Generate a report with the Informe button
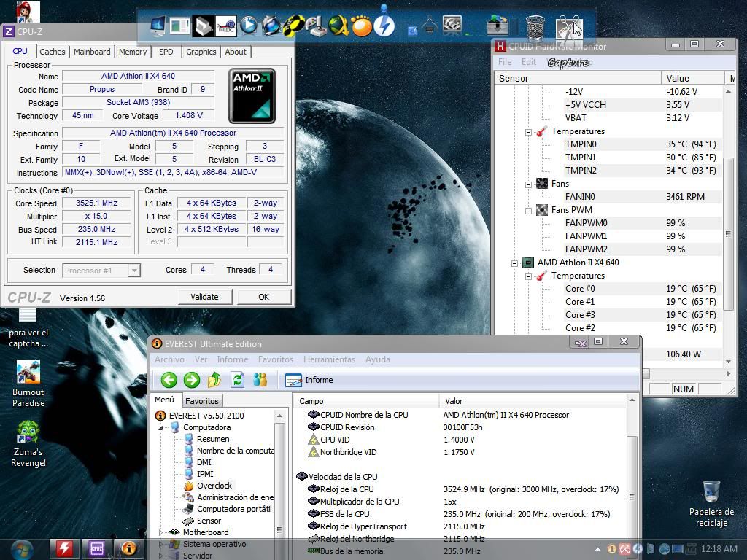 click(x=309, y=380)
